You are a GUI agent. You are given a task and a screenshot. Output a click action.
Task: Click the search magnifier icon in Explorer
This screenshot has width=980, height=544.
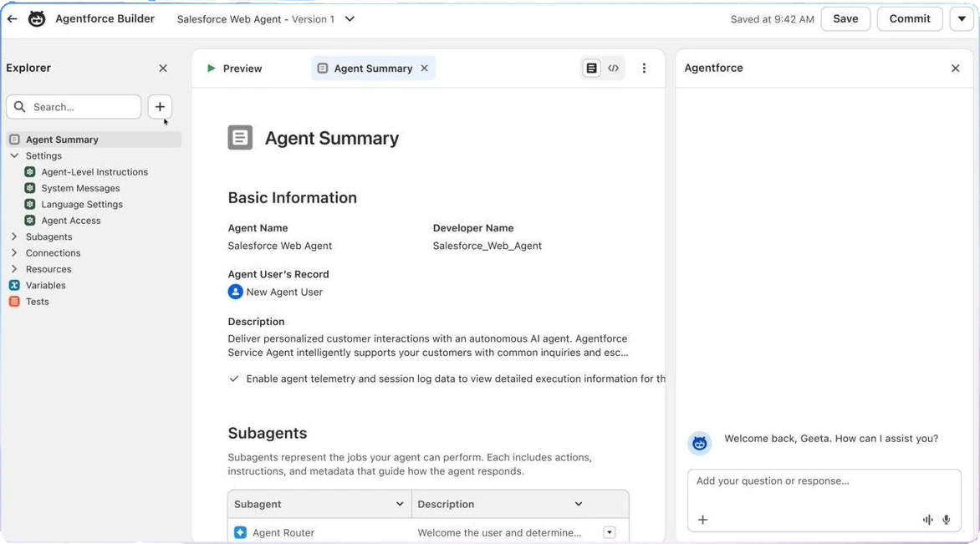(20, 107)
